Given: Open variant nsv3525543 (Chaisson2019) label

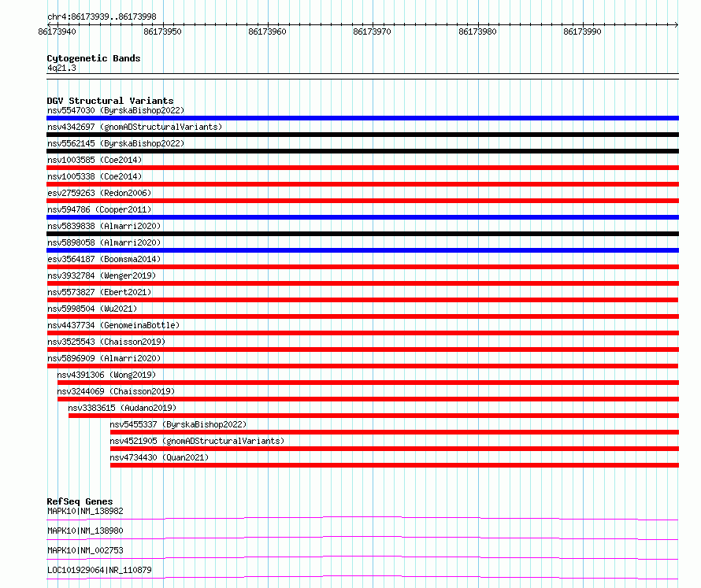Looking at the screenshot, I should 106,342.
